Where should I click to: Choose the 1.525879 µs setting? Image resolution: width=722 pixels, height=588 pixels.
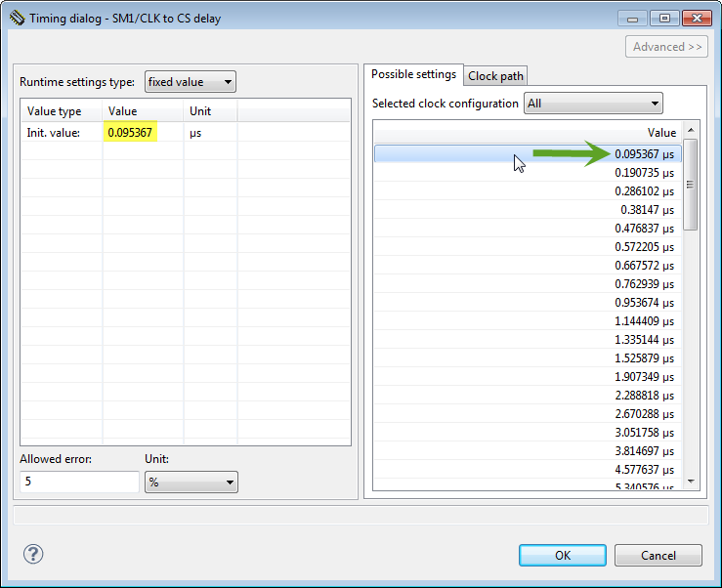point(528,358)
